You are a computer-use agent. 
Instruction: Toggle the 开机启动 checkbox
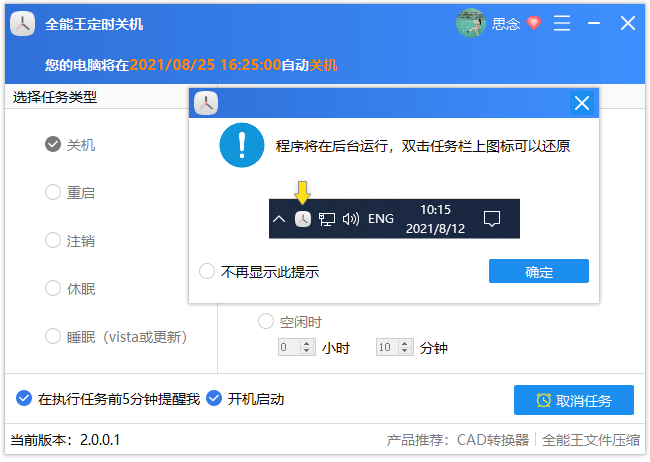(x=245, y=399)
